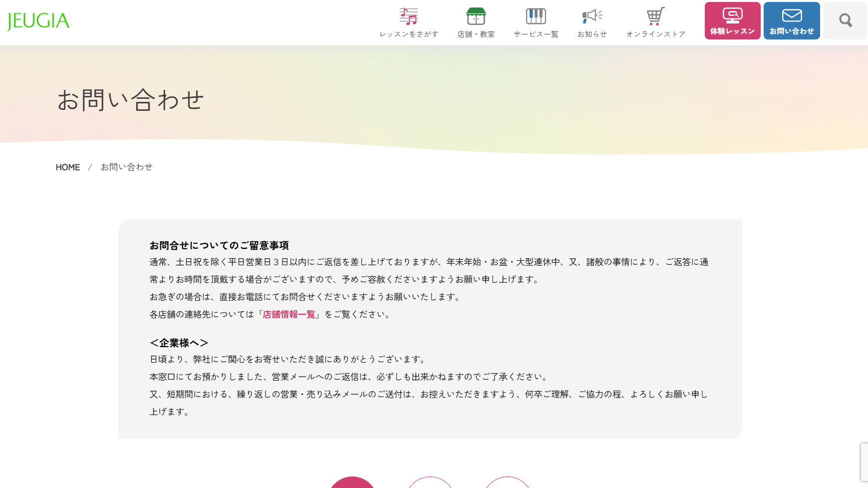Click the お問い合わせ page title

pos(130,99)
